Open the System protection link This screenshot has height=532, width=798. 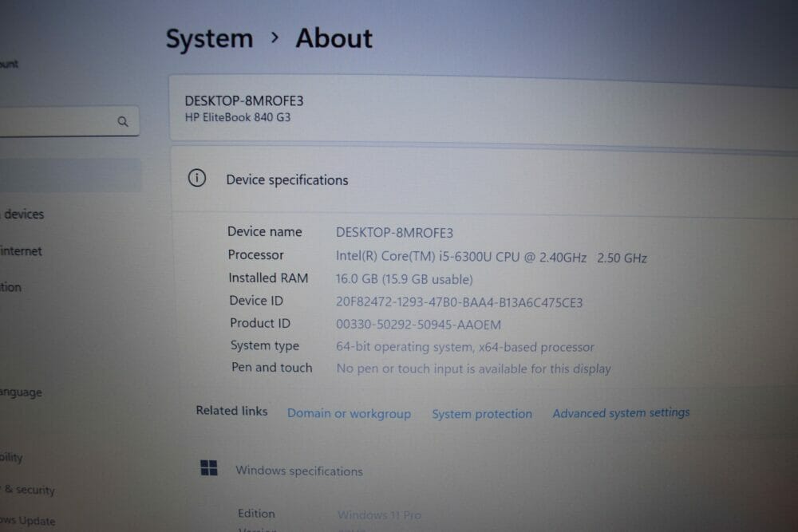[482, 414]
